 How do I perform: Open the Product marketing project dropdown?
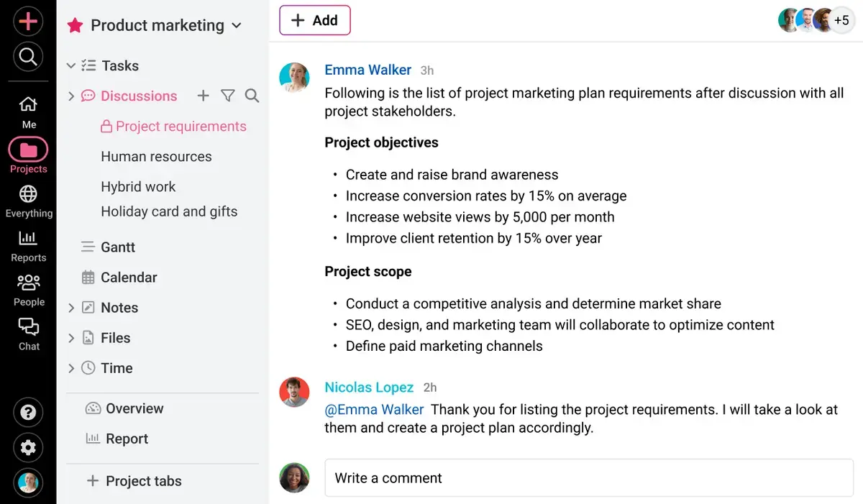click(237, 26)
